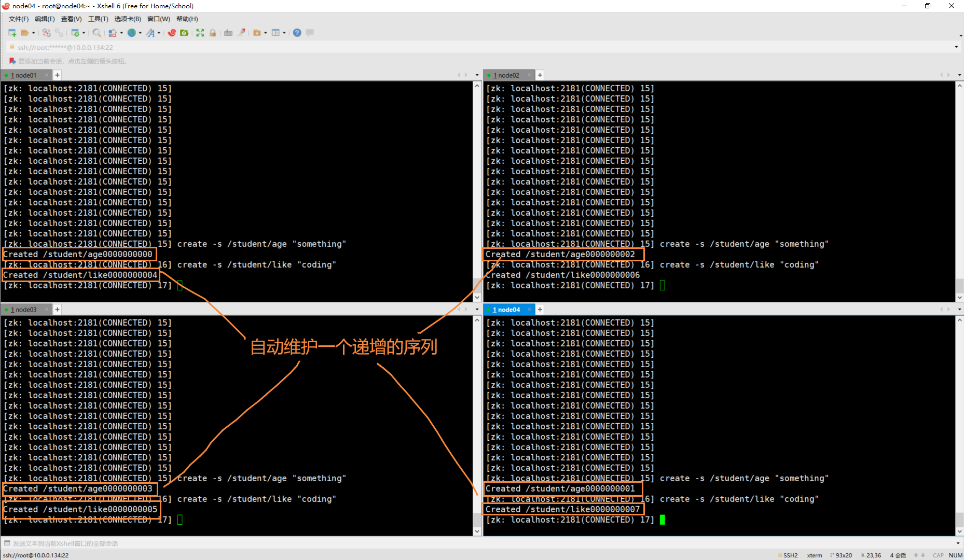Open the 帮助(H) menu

187,19
